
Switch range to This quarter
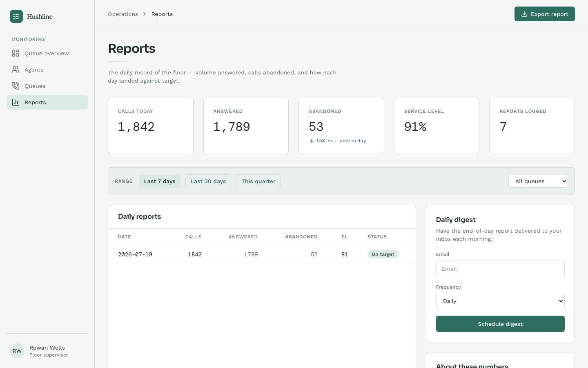pos(258,181)
